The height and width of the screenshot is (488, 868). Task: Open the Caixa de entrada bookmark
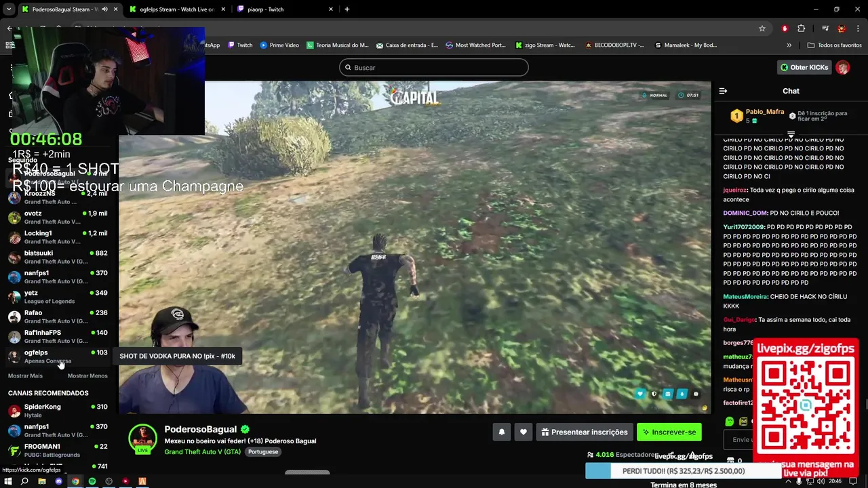[407, 45]
